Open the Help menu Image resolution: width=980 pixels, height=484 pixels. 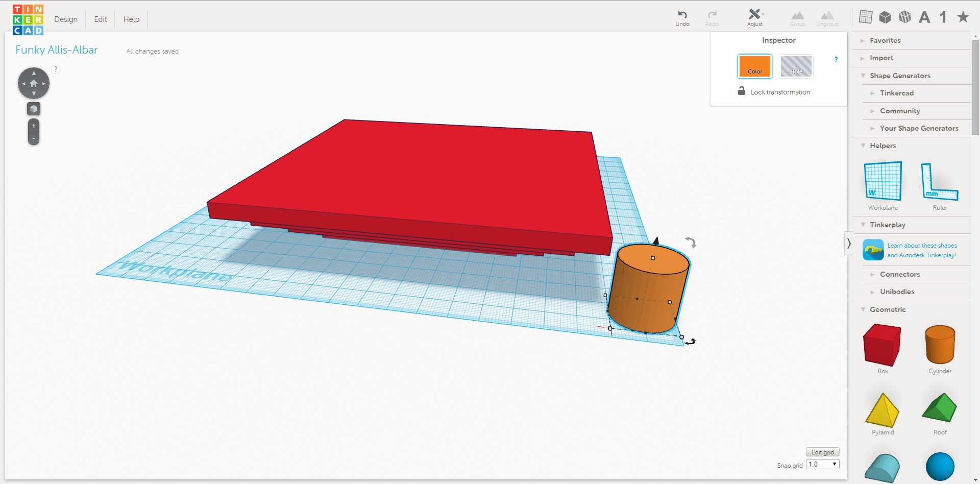[x=131, y=19]
